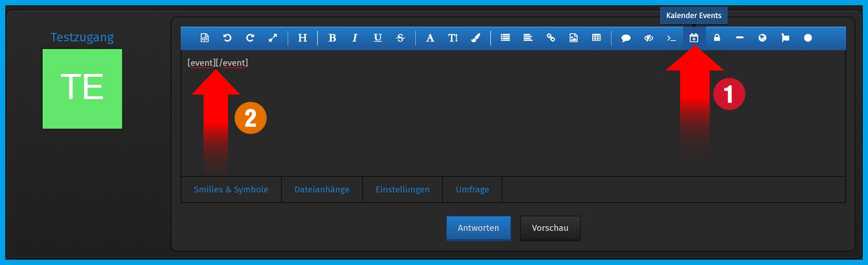Apply underline formatting

378,38
